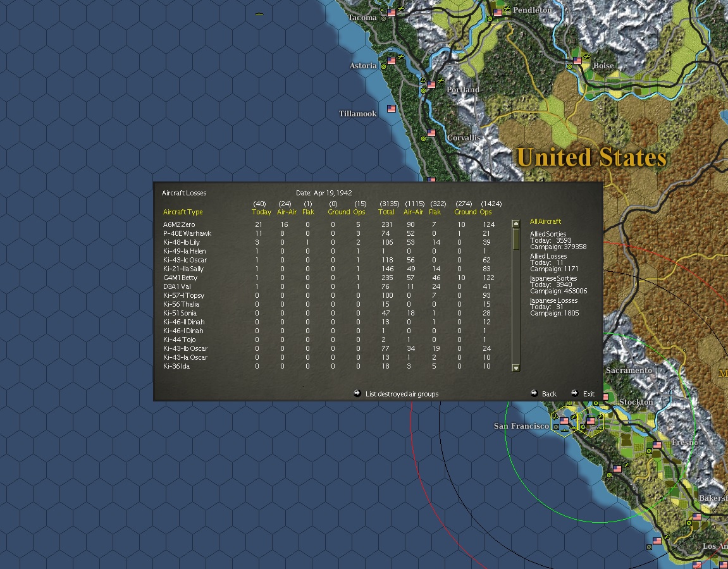Select the A6M2 Zero row
Image resolution: width=728 pixels, height=569 pixels.
pyautogui.click(x=330, y=224)
